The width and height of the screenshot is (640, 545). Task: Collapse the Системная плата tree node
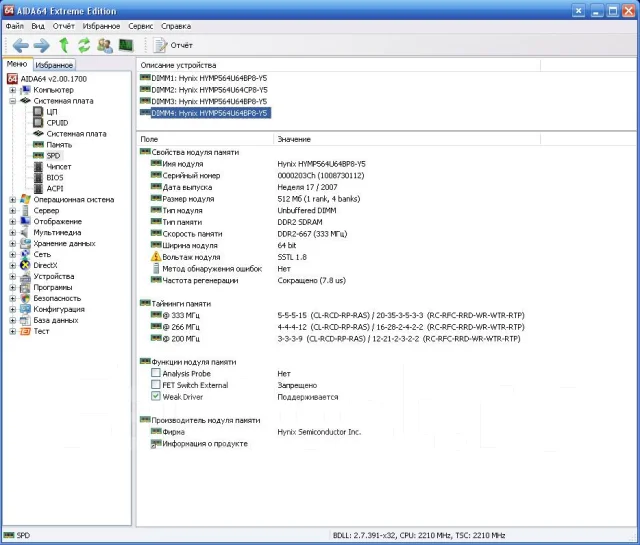point(13,101)
